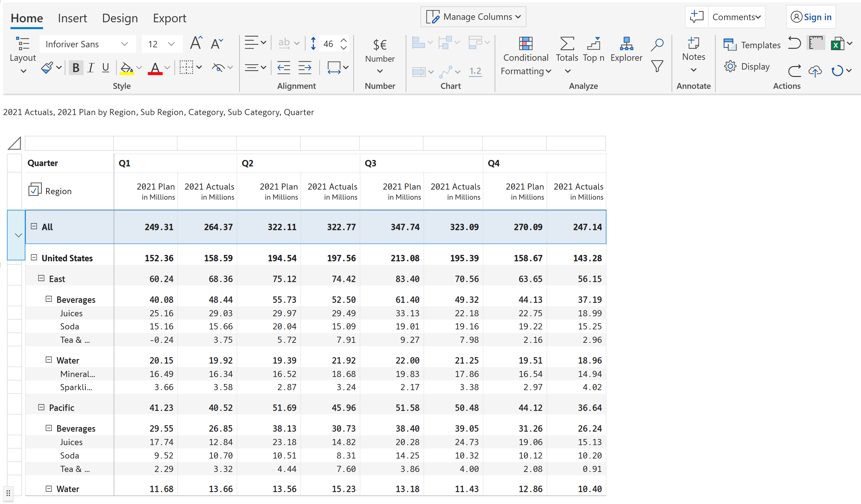Click the row height field showing 46
This screenshot has width=861, height=504.
(328, 44)
